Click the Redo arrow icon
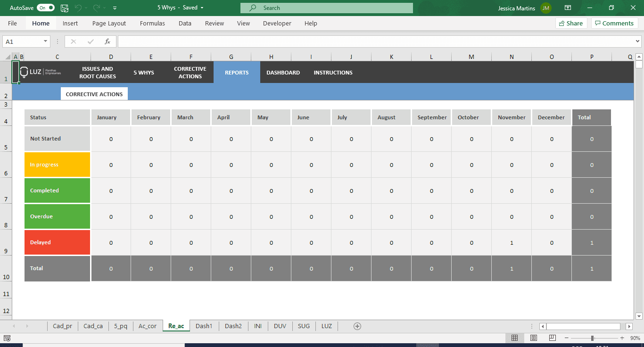The height and width of the screenshot is (347, 644). 97,8
